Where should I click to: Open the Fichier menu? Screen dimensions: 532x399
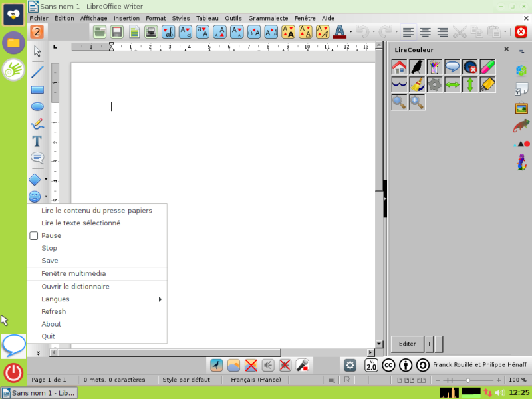pos(39,18)
